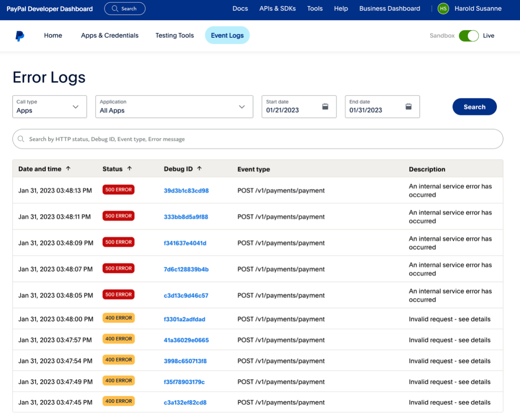Click 400 ERROR badge at 03:48:00 PM
520x420 pixels.
pos(118,318)
